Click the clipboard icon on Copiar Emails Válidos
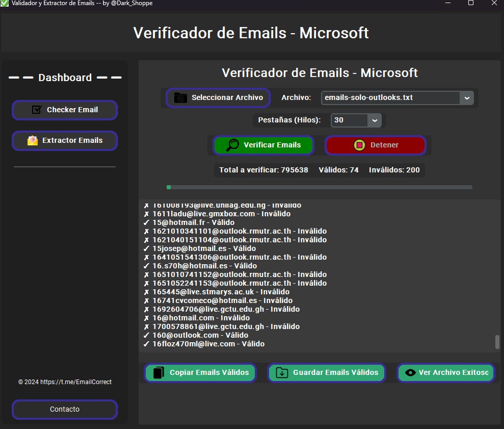504x429 pixels. [x=157, y=372]
